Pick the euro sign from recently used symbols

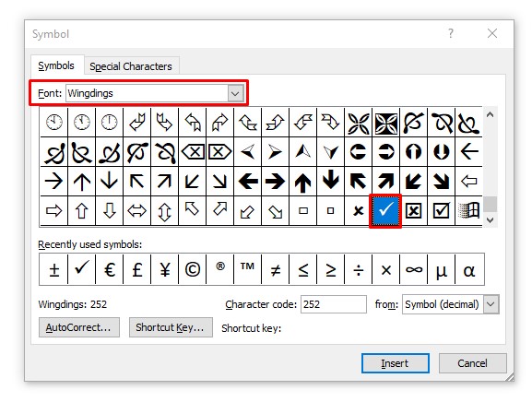tap(109, 269)
